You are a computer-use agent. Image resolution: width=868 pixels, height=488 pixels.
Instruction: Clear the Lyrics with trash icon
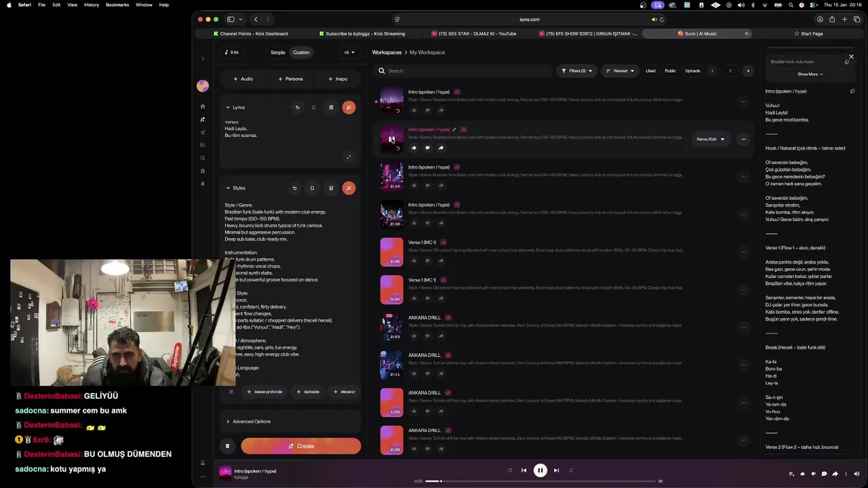[331, 107]
